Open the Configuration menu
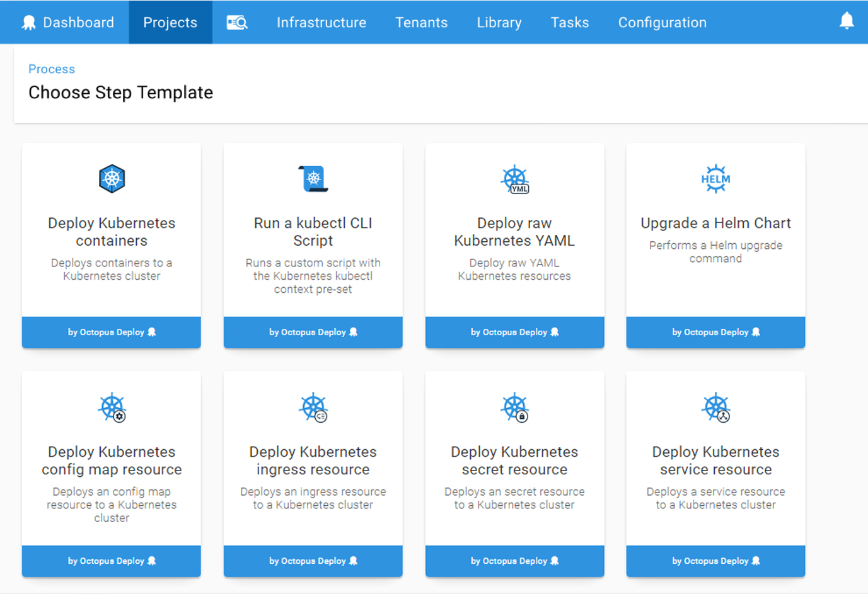Image resolution: width=868 pixels, height=594 pixels. click(662, 23)
